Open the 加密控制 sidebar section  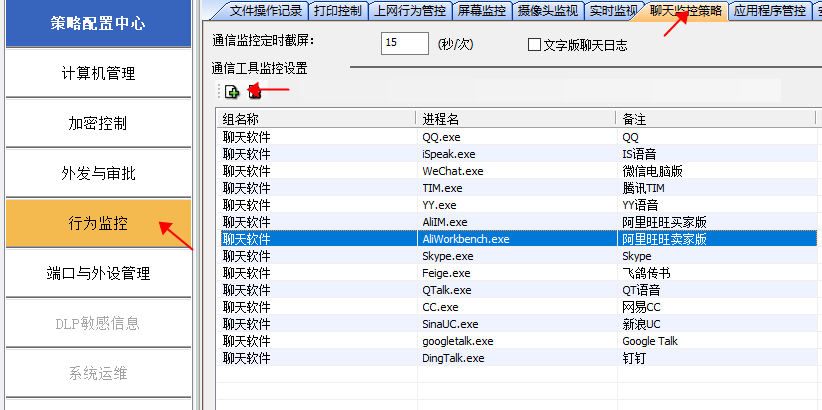98,124
